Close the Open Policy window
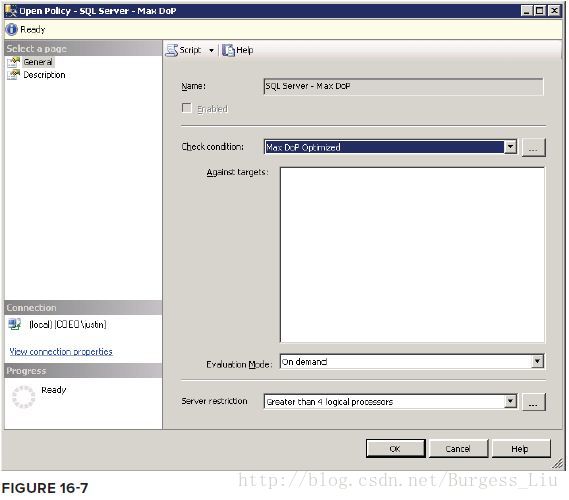This screenshot has width=569, height=500. coord(554,11)
